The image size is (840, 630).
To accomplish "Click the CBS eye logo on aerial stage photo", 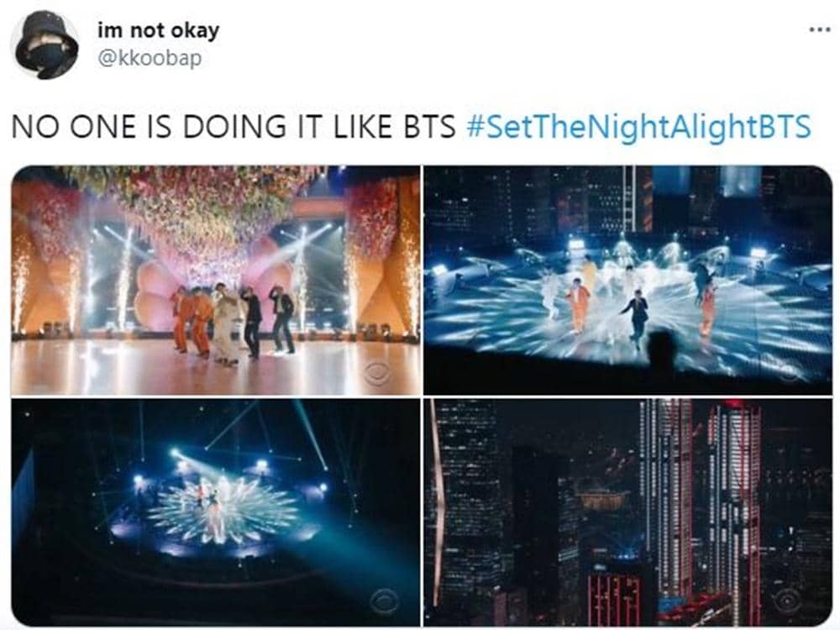I will pyautogui.click(x=384, y=601).
